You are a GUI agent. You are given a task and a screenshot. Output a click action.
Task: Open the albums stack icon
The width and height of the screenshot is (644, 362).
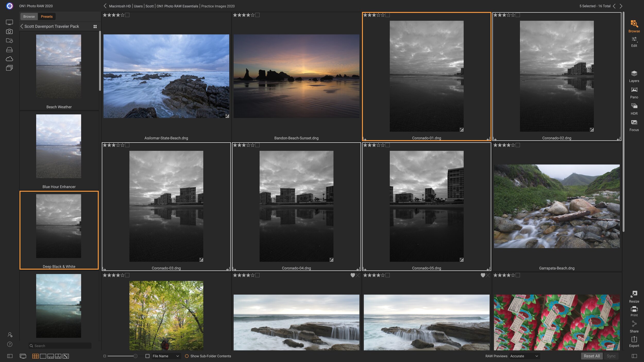click(x=9, y=68)
